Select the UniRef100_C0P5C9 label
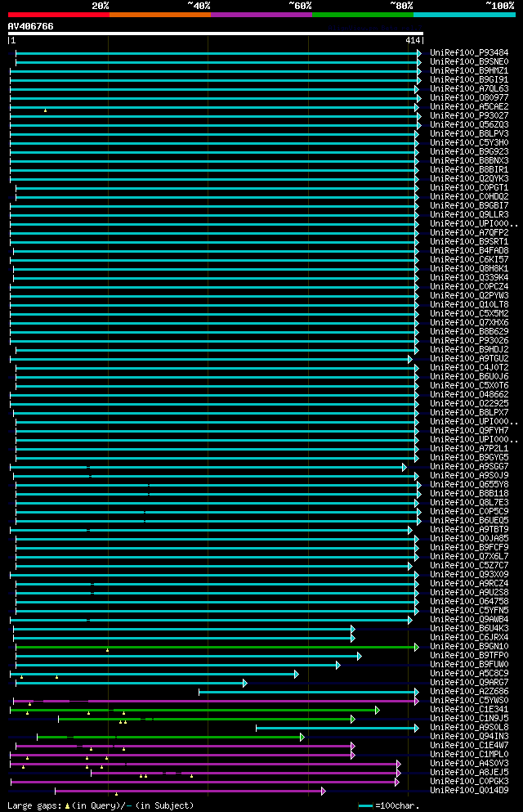Image resolution: width=523 pixels, height=812 pixels. (469, 512)
